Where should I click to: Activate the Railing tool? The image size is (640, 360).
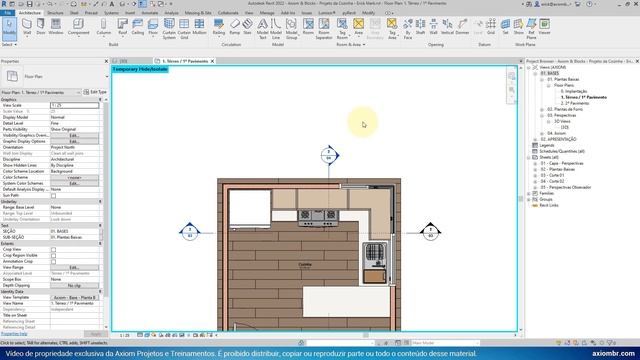219,27
